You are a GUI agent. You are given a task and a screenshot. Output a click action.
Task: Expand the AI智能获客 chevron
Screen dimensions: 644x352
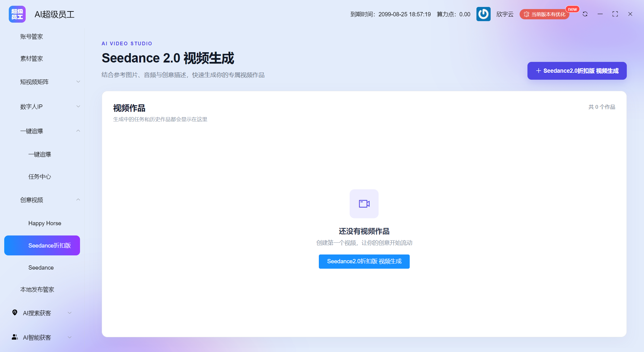pyautogui.click(x=70, y=338)
